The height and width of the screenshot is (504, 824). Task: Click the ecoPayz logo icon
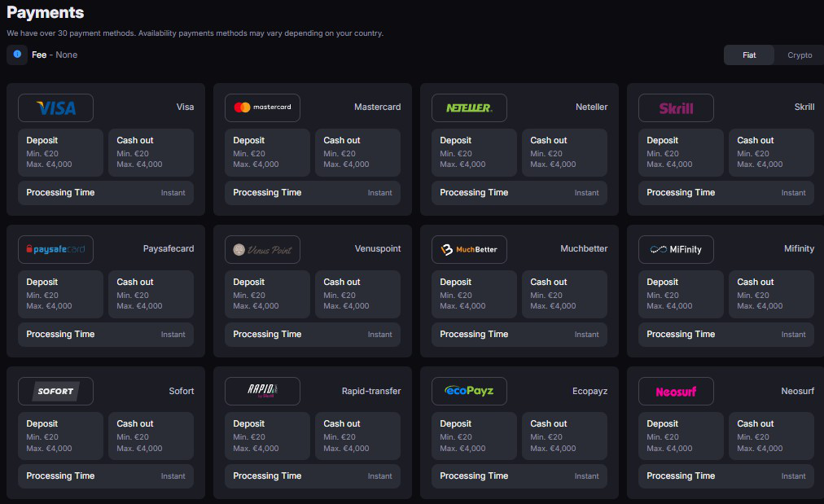pyautogui.click(x=469, y=391)
